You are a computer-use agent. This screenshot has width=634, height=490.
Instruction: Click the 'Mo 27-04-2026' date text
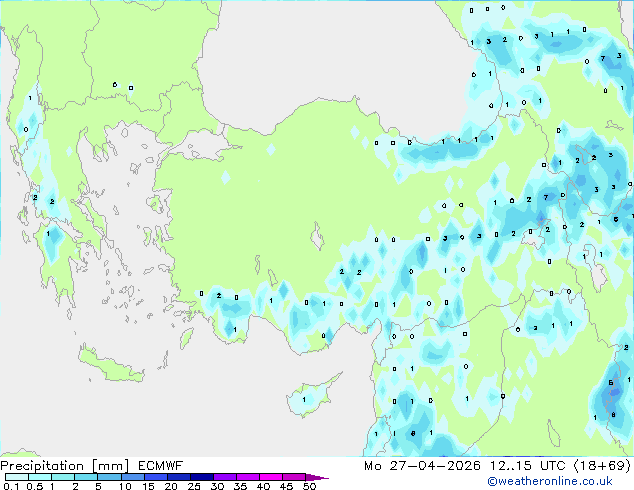(423, 466)
